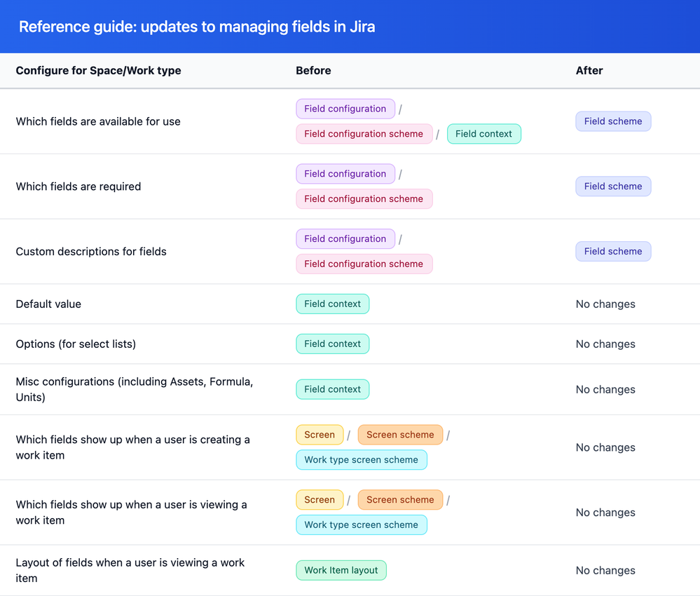Screen dimensions: 700x596
Task: Click the Field configuration pill for custom descriptions
Action: point(345,238)
